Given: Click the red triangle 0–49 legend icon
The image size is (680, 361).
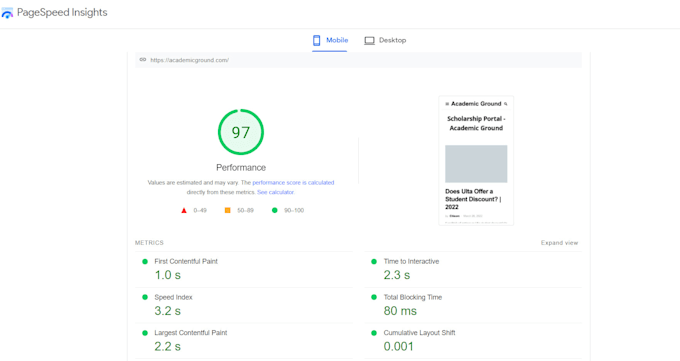Looking at the screenshot, I should point(184,210).
